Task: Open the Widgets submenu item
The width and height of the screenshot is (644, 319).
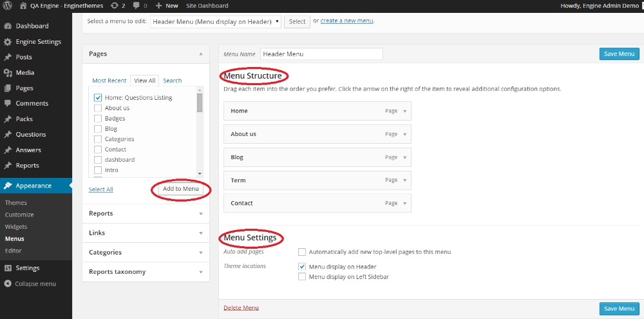Action: [16, 227]
